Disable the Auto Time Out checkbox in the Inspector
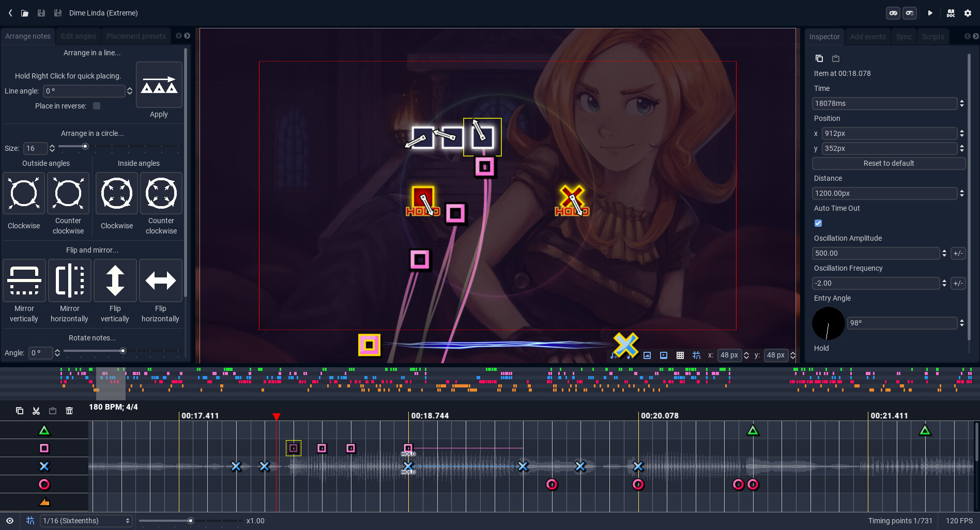The image size is (980, 530). 818,223
